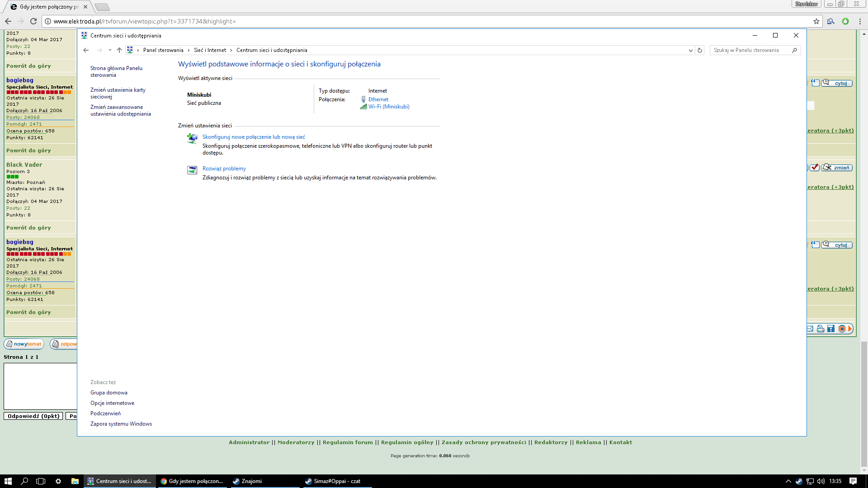Open the Chrome three-dot menu
Viewport: 868px width, 488px height.
[x=860, y=21]
